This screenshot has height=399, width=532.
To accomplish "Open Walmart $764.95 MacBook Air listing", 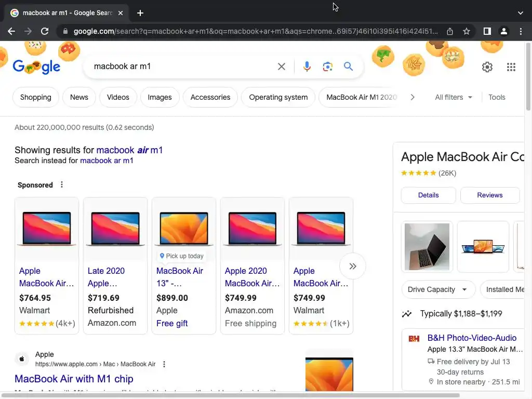I will click(x=46, y=277).
